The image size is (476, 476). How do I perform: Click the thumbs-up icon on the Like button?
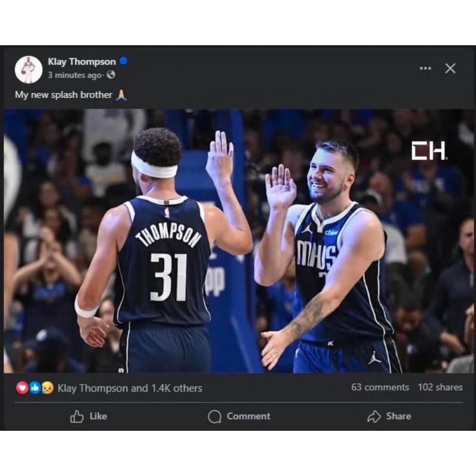(x=77, y=416)
